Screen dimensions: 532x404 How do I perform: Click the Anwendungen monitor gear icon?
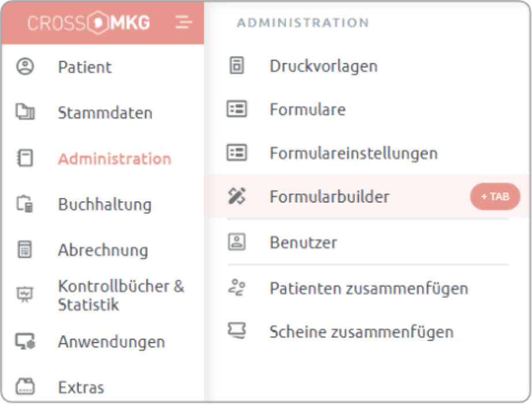click(25, 341)
